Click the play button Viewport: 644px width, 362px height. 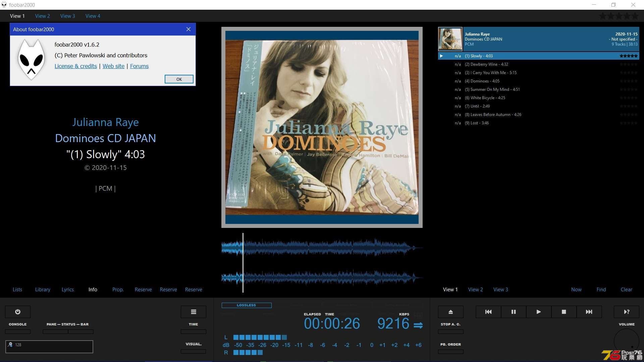click(x=539, y=312)
